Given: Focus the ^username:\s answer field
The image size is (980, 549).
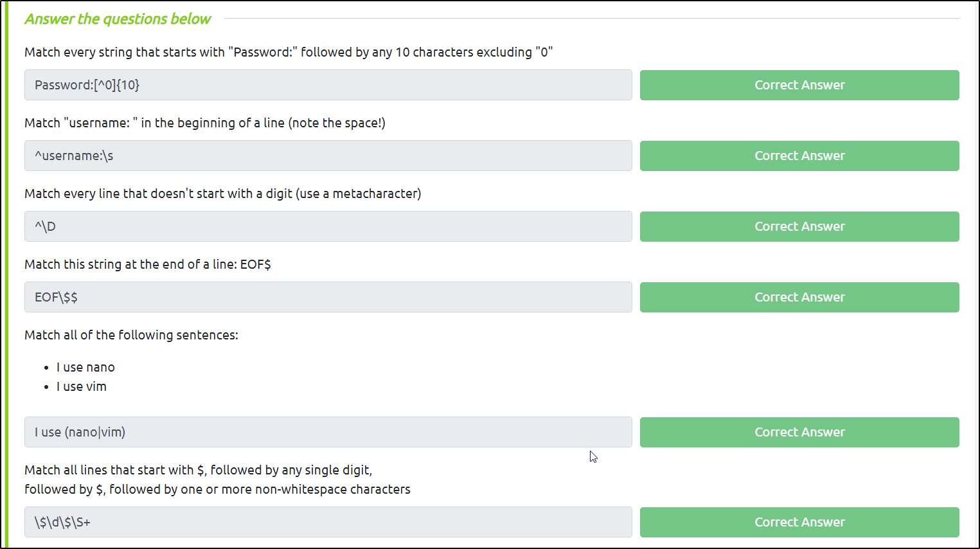Looking at the screenshot, I should click(x=328, y=156).
